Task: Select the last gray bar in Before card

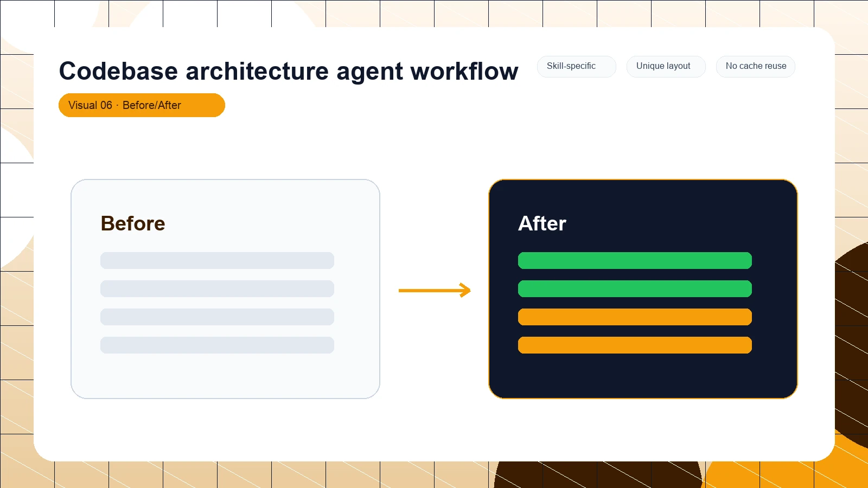Action: tap(217, 345)
